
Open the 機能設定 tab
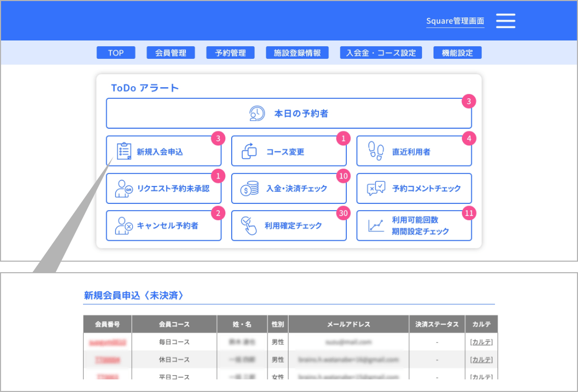(x=457, y=53)
